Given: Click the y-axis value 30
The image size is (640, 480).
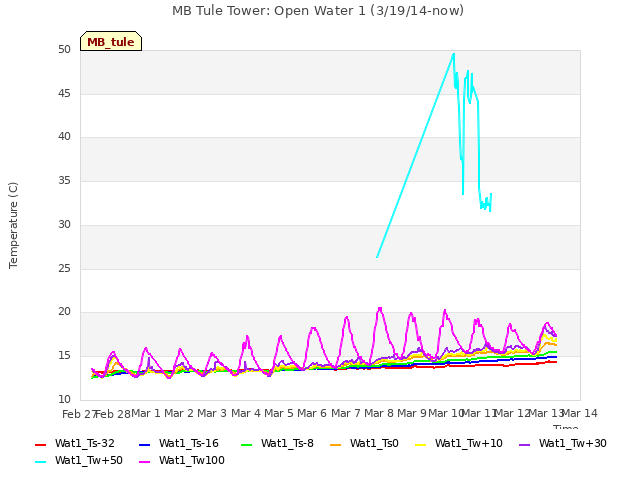Looking at the screenshot, I should 64,224.
